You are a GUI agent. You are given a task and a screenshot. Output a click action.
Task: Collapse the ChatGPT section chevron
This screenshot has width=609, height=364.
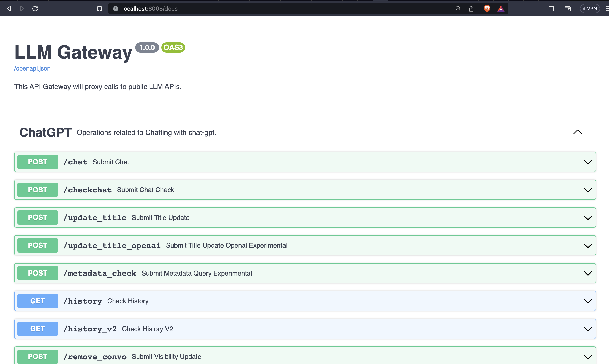coord(577,132)
